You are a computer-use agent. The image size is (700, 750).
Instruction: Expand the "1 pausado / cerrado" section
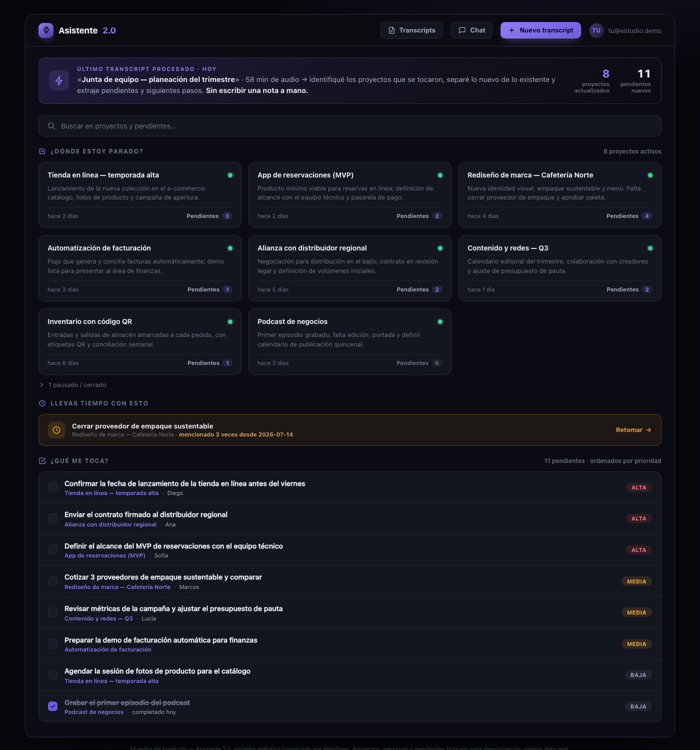(73, 385)
